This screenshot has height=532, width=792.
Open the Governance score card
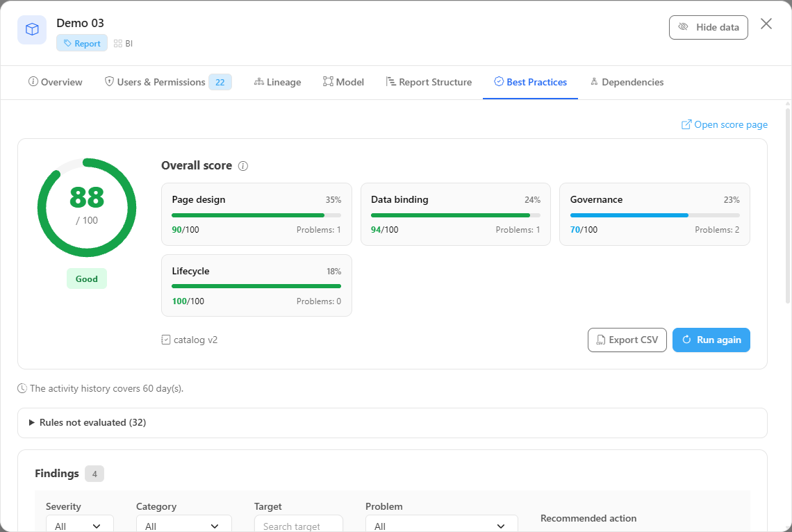654,214
